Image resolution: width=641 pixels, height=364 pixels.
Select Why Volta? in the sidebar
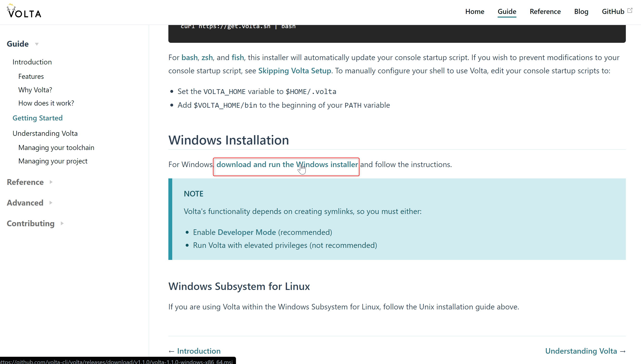pos(35,90)
